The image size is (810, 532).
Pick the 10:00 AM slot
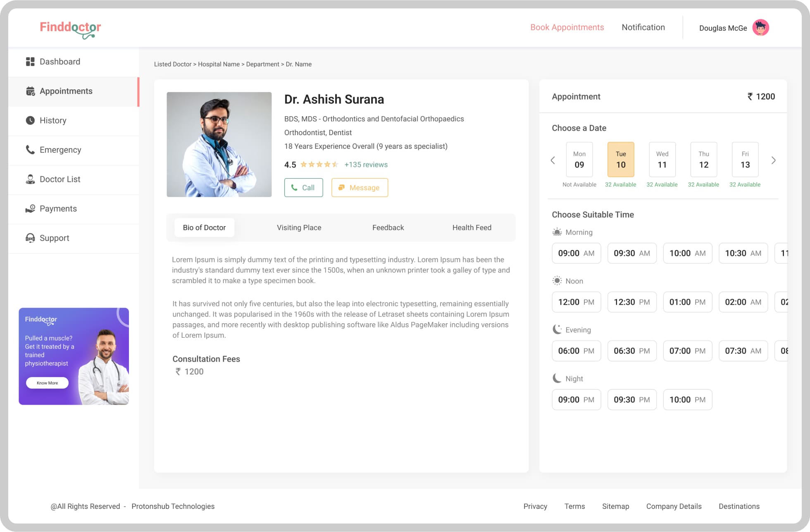coord(688,253)
